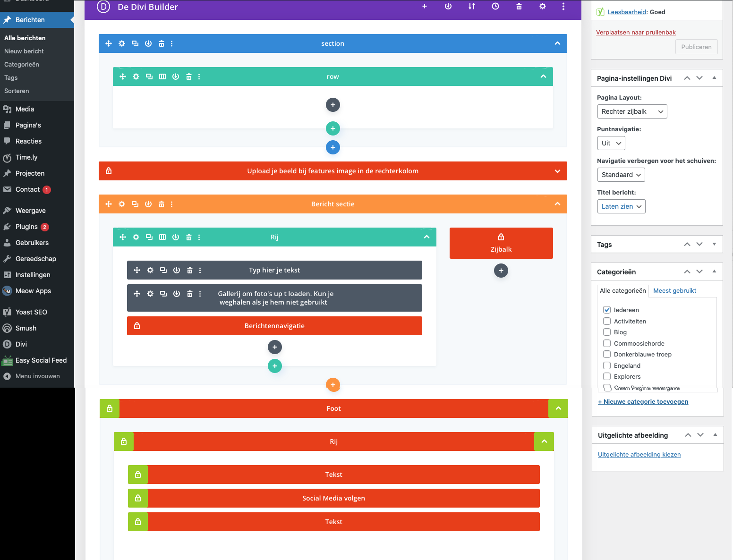Add a module below the Zijbalk
This screenshot has height=560, width=733.
coord(501,271)
